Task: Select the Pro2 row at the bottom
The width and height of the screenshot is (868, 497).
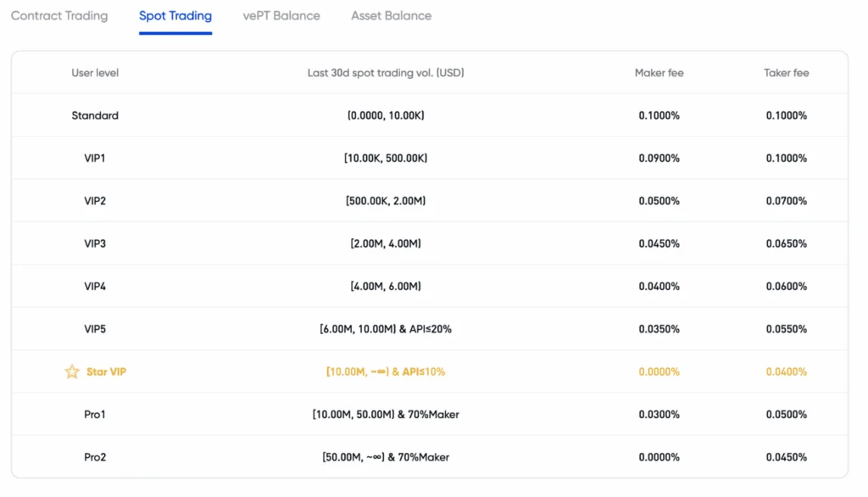Action: coord(94,456)
